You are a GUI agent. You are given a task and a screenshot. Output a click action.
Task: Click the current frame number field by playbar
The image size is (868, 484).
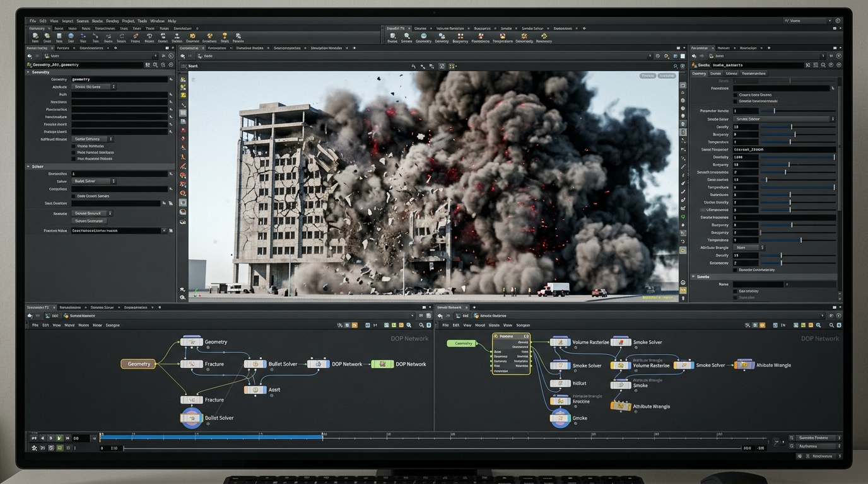point(80,438)
